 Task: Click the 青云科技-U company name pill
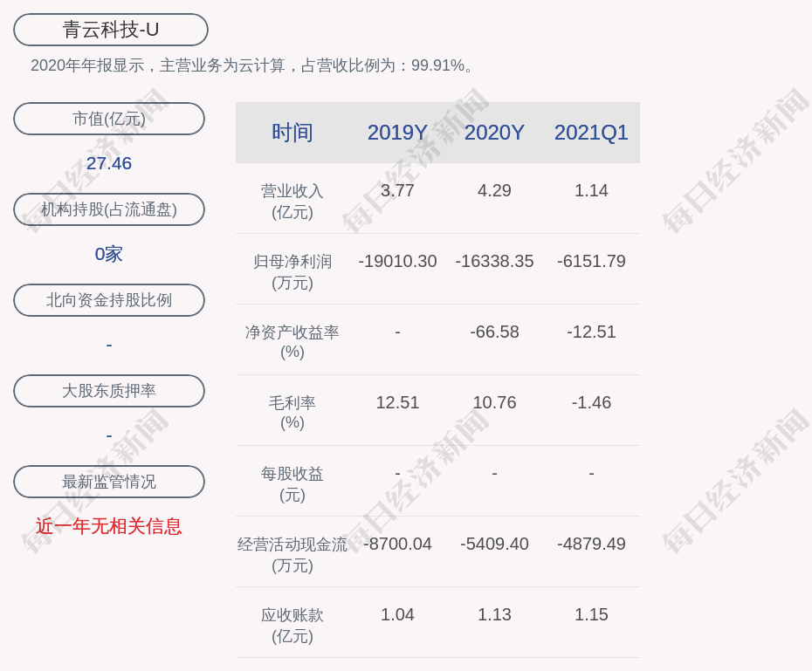point(110,30)
